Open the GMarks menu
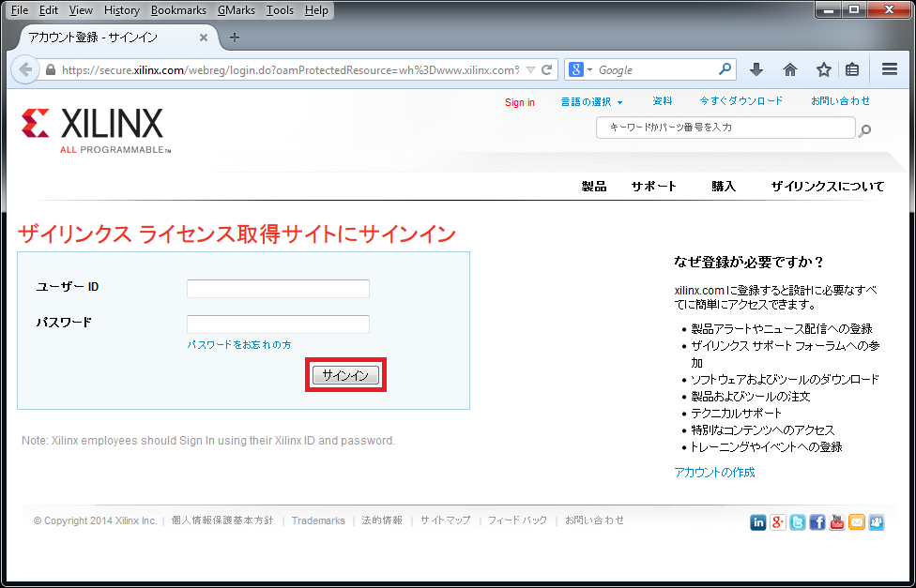 pos(236,10)
